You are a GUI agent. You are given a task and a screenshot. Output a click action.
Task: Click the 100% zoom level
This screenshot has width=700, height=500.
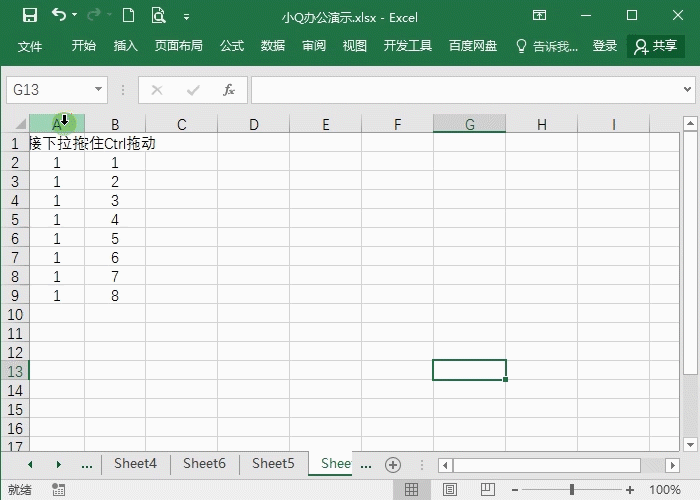pos(665,490)
